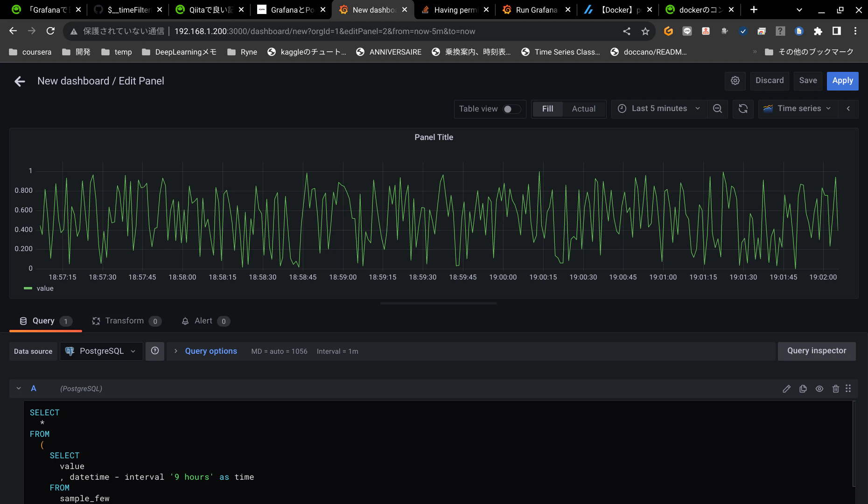The height and width of the screenshot is (504, 868).
Task: Switch to the Transform tab
Action: pos(126,321)
